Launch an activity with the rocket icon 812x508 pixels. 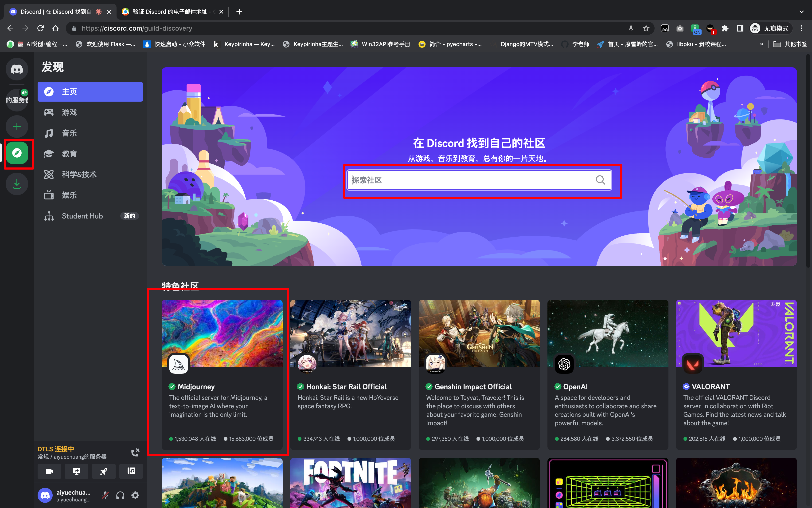tap(104, 471)
